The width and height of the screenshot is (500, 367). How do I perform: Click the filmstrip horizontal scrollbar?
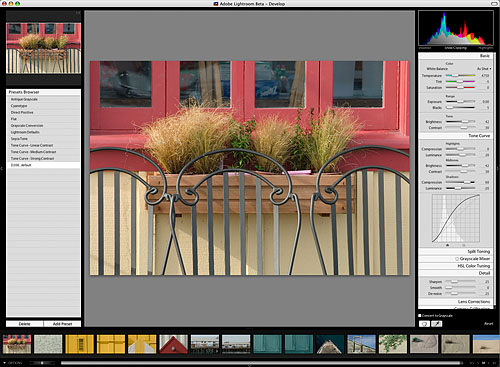point(262,363)
